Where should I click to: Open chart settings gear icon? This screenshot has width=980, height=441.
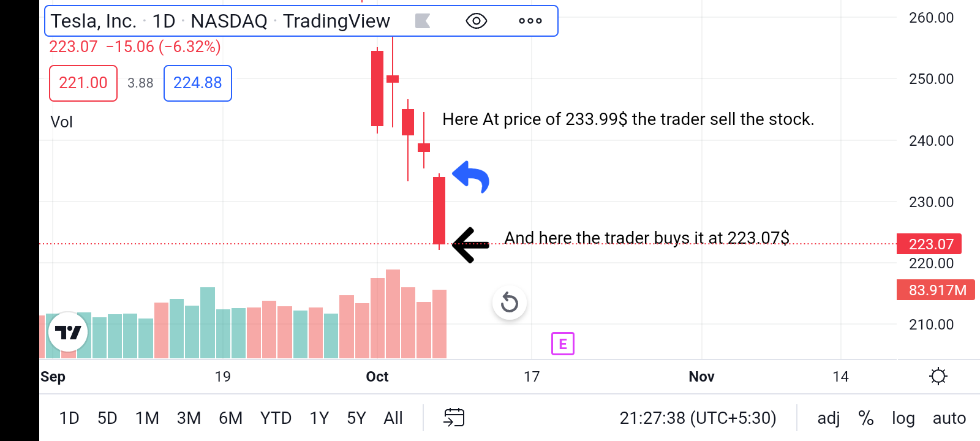coord(938,376)
